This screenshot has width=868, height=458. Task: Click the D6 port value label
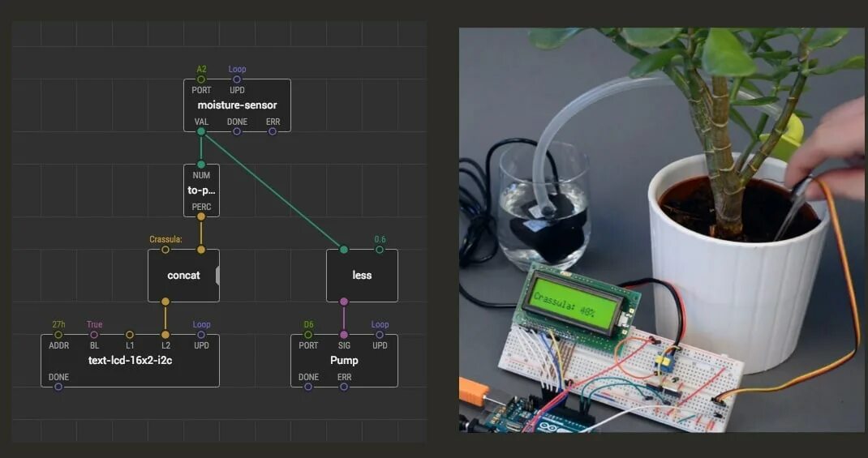click(x=308, y=325)
